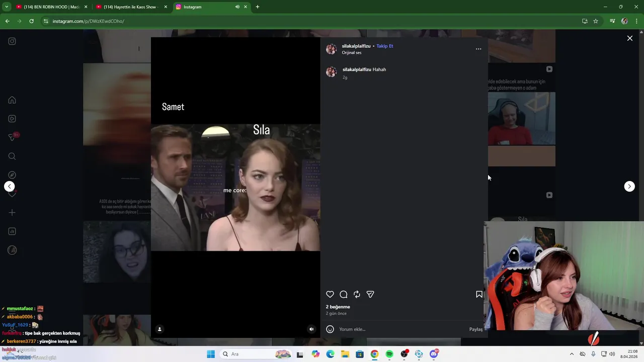Close the Instagram post overlay
This screenshot has height=362, width=644.
pos(629,38)
